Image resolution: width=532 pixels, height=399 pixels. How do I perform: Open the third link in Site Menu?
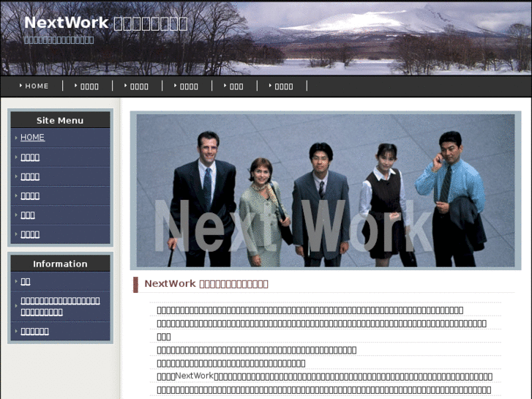click(30, 176)
